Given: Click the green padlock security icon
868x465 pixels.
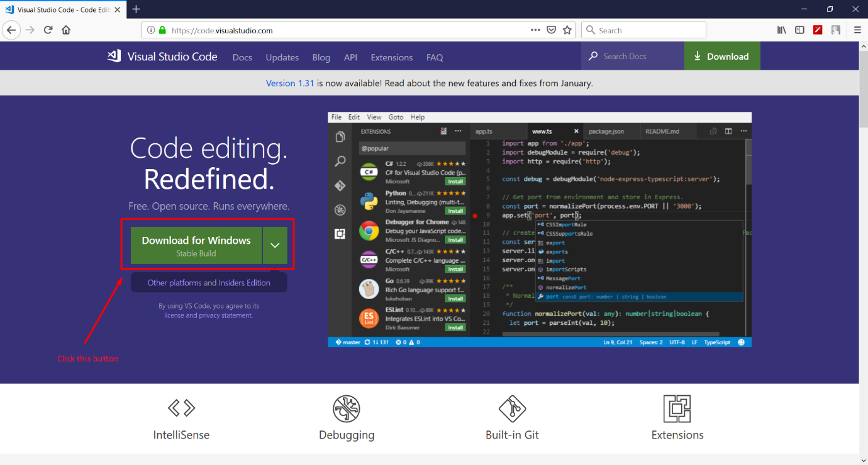Looking at the screenshot, I should 162,30.
